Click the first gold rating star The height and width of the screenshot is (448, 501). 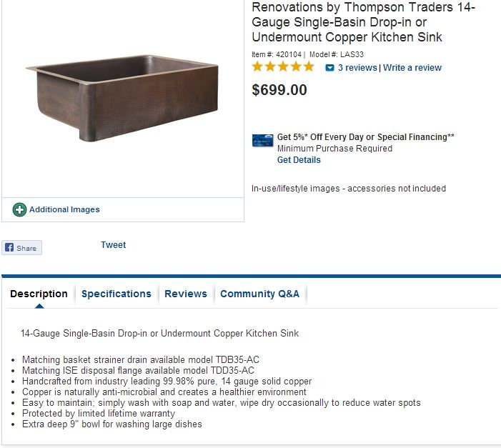click(257, 66)
